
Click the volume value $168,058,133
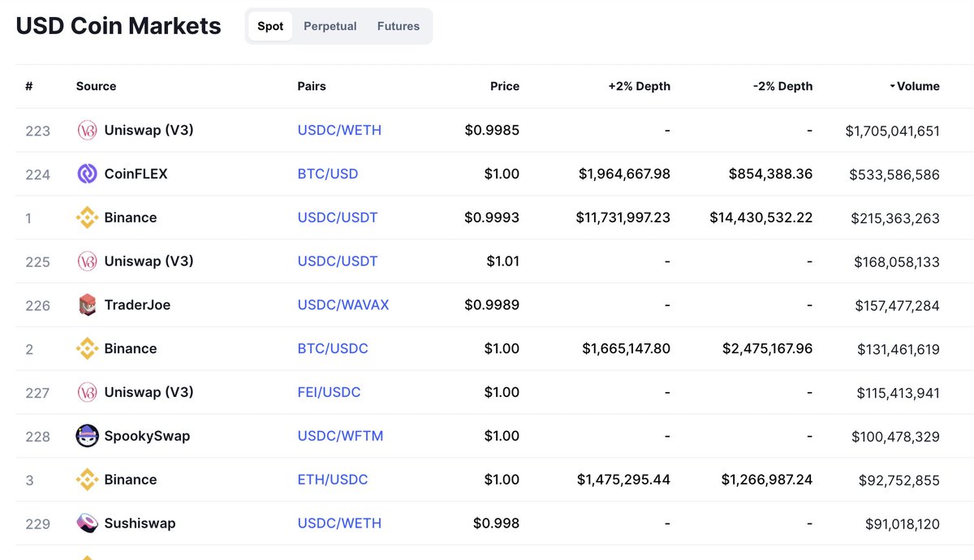tap(897, 262)
